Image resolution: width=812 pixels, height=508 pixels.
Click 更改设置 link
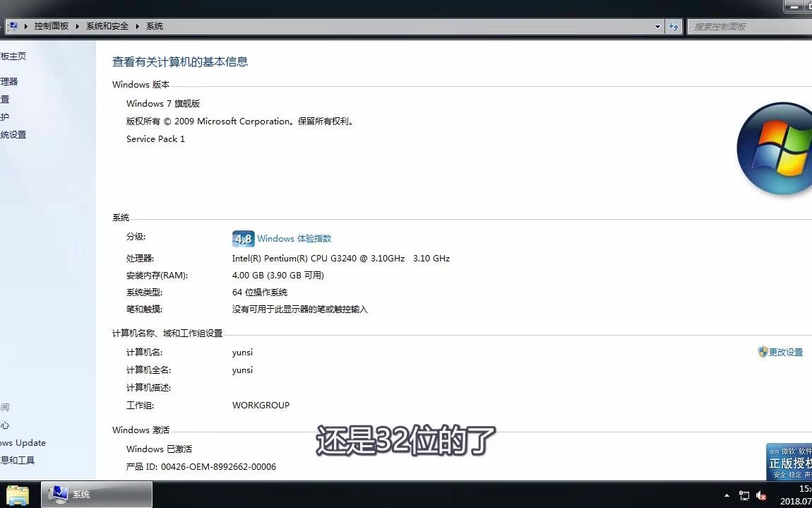(x=786, y=353)
